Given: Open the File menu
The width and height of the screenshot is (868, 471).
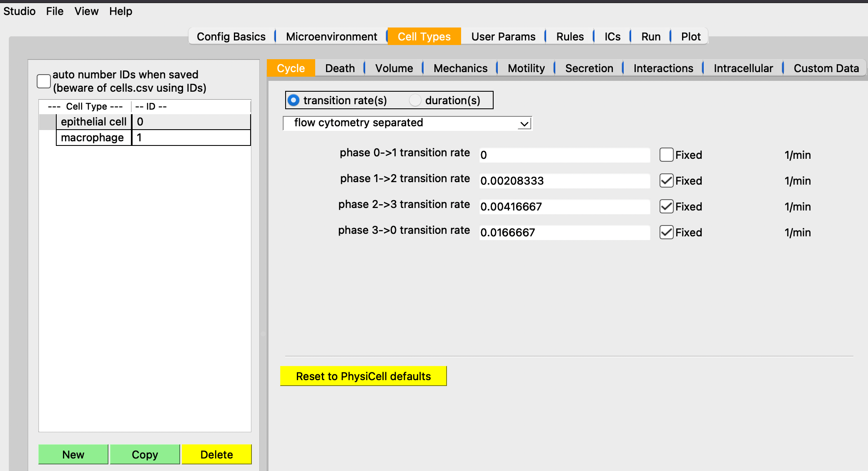Looking at the screenshot, I should [55, 11].
